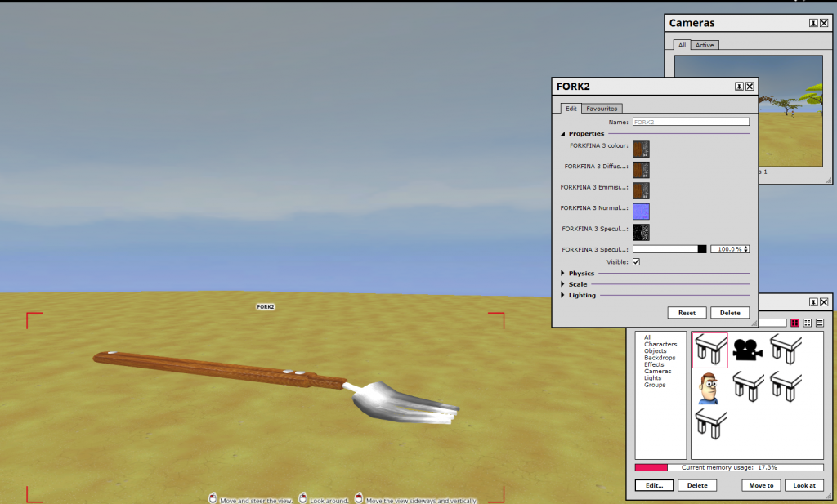Switch to large thumbnail grid view

click(794, 323)
